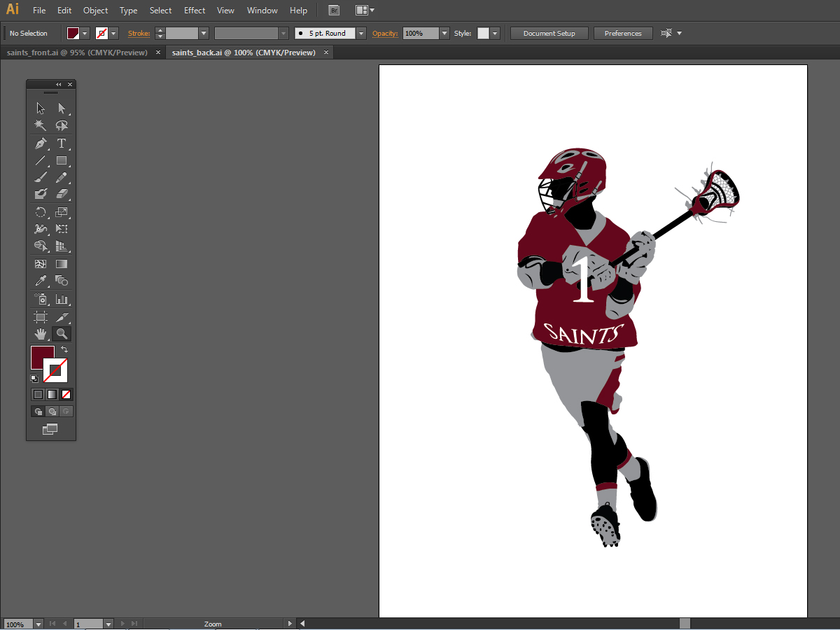Open Adobe Bridge from the Br icon
The height and width of the screenshot is (630, 840).
[335, 10]
